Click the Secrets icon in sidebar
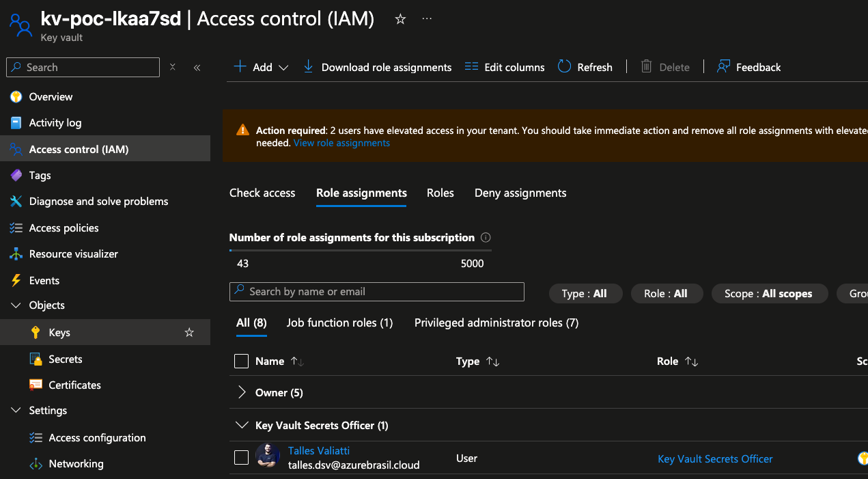Viewport: 868px width, 479px height. click(x=36, y=359)
